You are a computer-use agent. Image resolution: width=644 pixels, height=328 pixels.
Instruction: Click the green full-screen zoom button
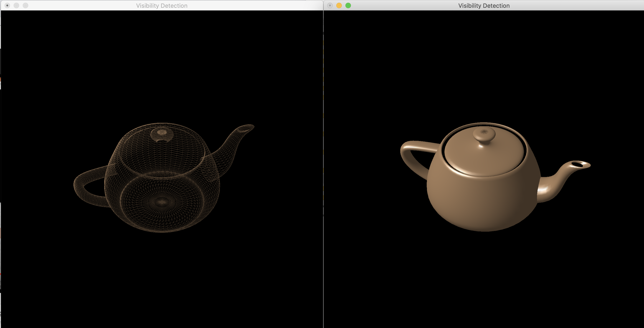[348, 5]
